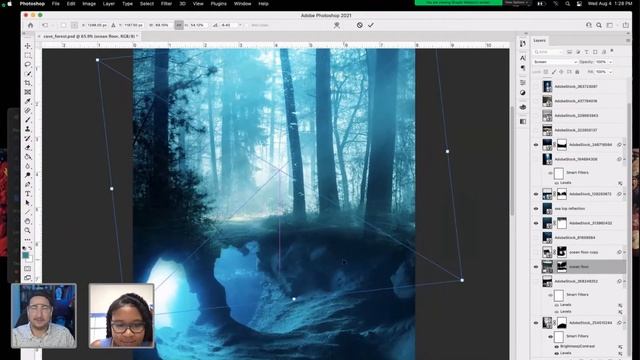The height and width of the screenshot is (360, 640).
Task: Open the Filter menu
Action: [166, 4]
